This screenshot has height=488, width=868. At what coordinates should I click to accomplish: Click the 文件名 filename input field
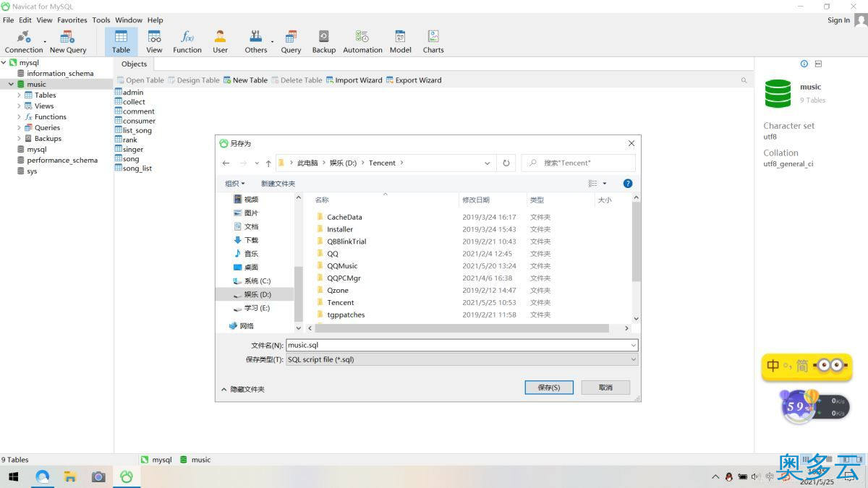click(462, 346)
